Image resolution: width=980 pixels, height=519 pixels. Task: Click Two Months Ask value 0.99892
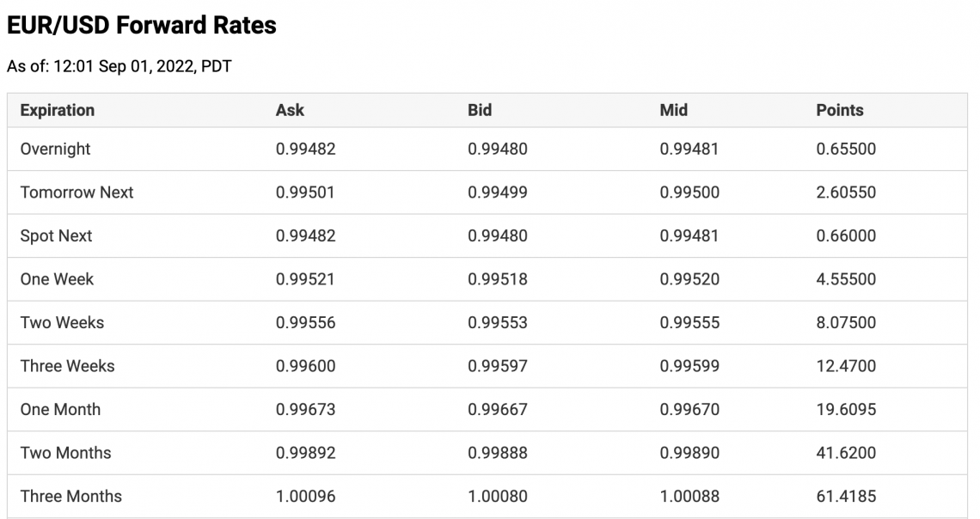click(306, 453)
